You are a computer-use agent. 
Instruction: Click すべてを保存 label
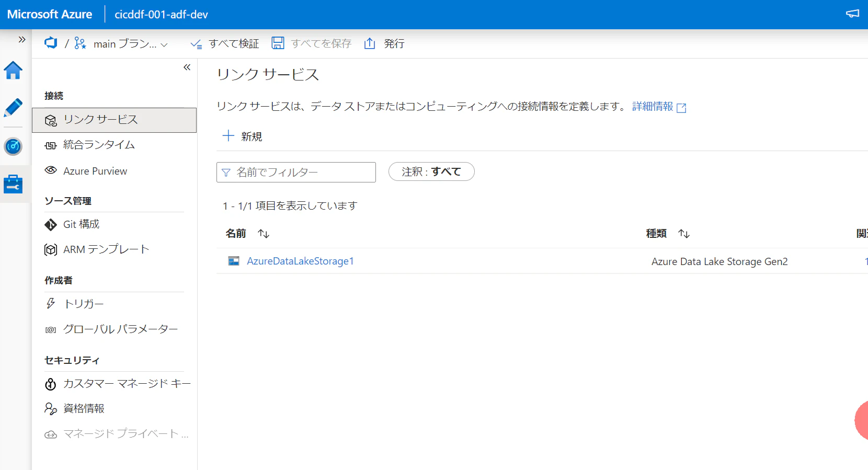(x=321, y=44)
